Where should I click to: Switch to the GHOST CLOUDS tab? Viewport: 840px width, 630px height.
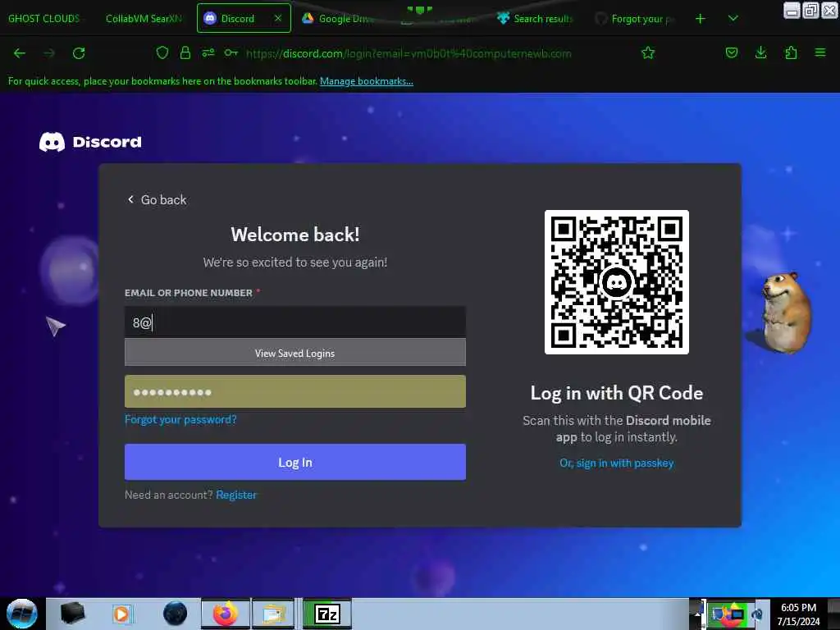[x=44, y=19]
